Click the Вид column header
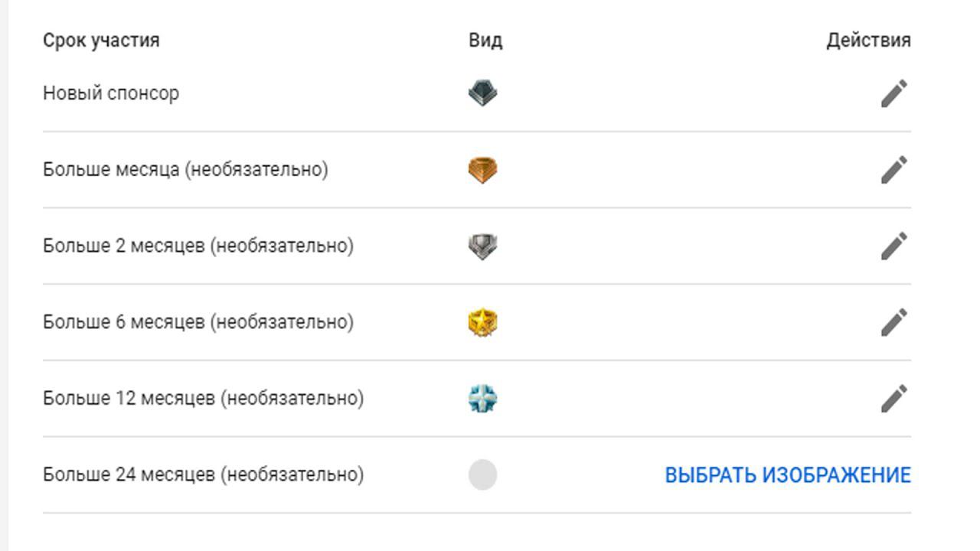The height and width of the screenshot is (551, 980). pyautogui.click(x=485, y=41)
